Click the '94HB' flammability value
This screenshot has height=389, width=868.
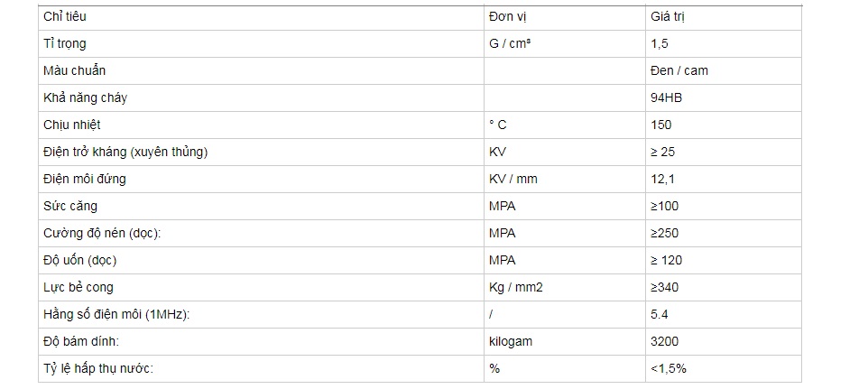[x=666, y=97]
